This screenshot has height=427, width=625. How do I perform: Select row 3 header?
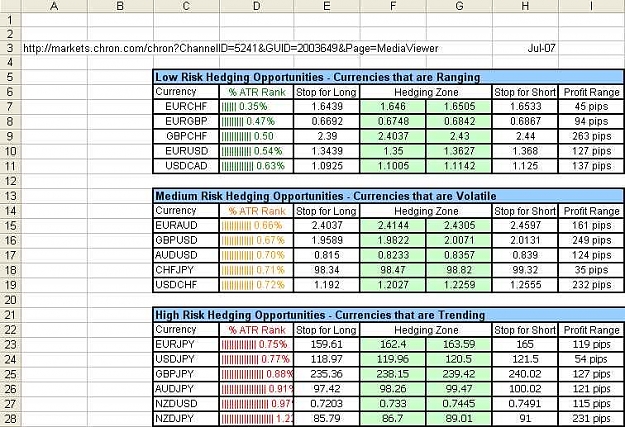point(10,48)
